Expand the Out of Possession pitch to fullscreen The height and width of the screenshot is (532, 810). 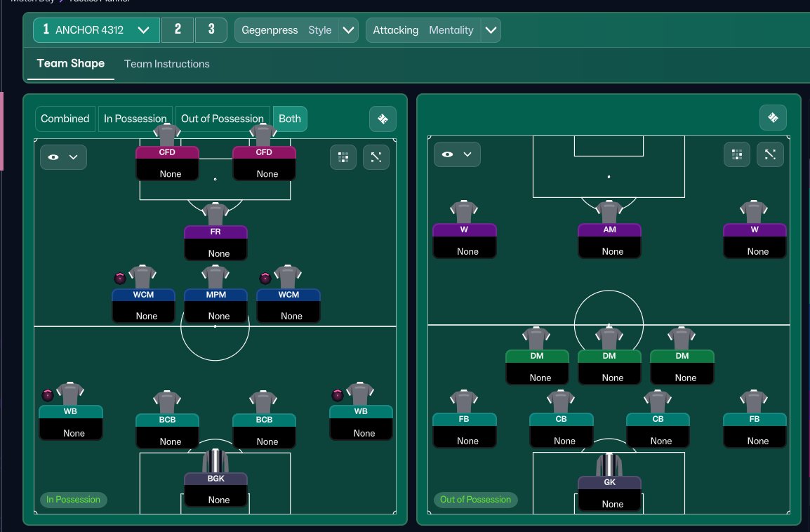[770, 154]
